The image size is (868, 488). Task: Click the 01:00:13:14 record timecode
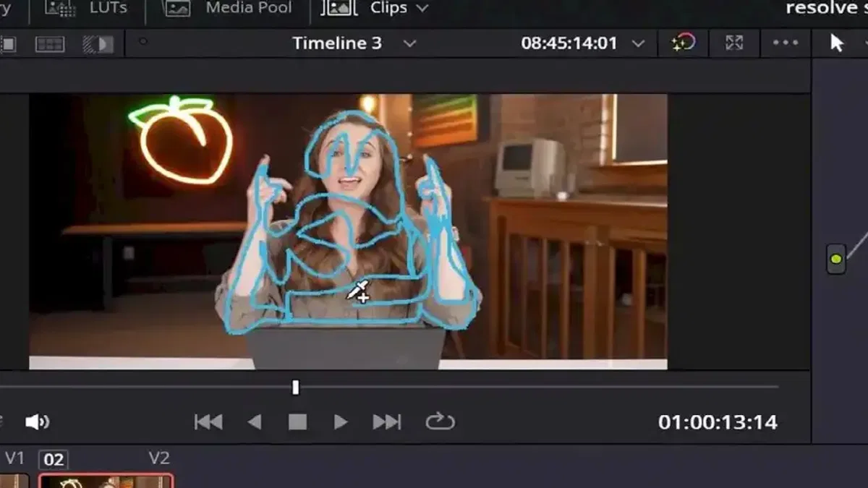point(718,422)
